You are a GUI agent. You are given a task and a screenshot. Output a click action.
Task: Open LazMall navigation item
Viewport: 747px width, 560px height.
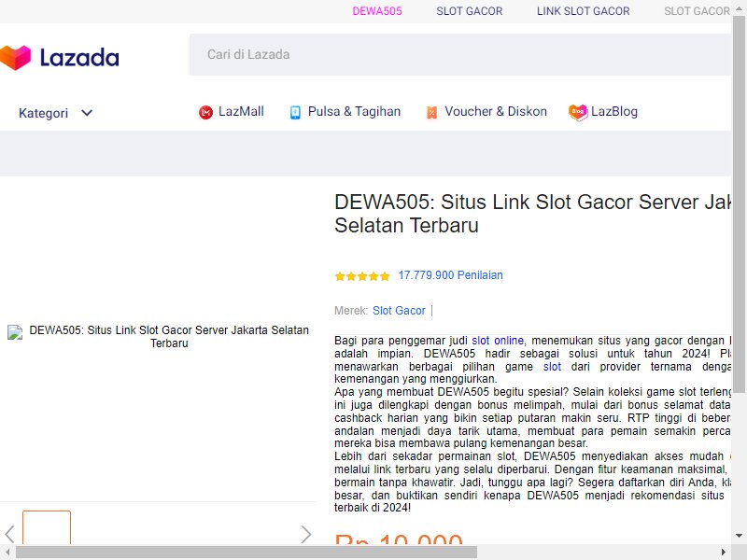tap(231, 112)
